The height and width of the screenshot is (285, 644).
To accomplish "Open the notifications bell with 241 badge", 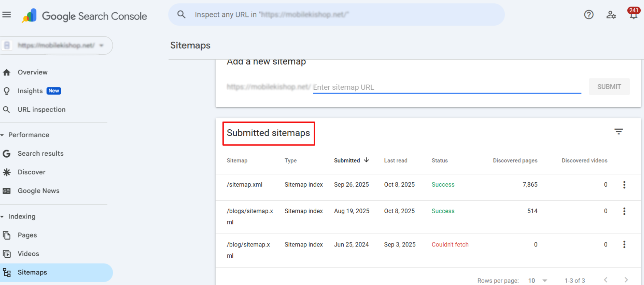I will coord(633,13).
